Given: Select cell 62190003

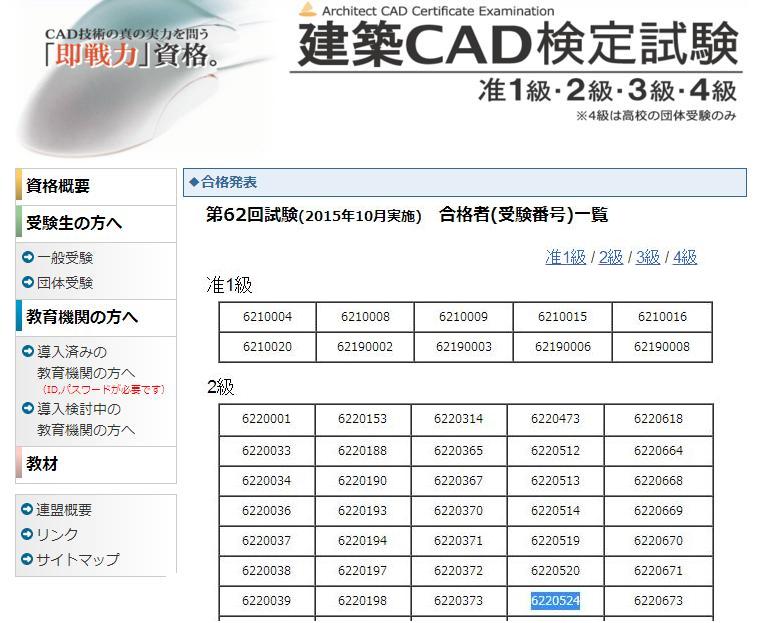Looking at the screenshot, I should coord(463,347).
